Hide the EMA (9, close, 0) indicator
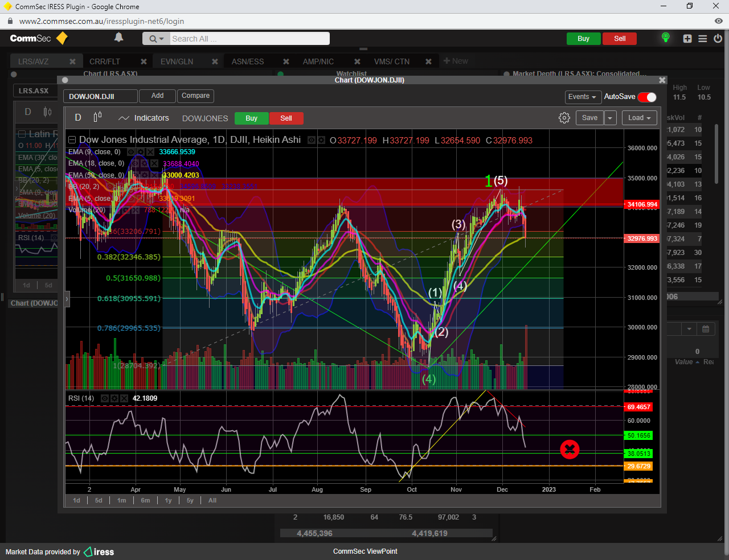 pos(130,152)
